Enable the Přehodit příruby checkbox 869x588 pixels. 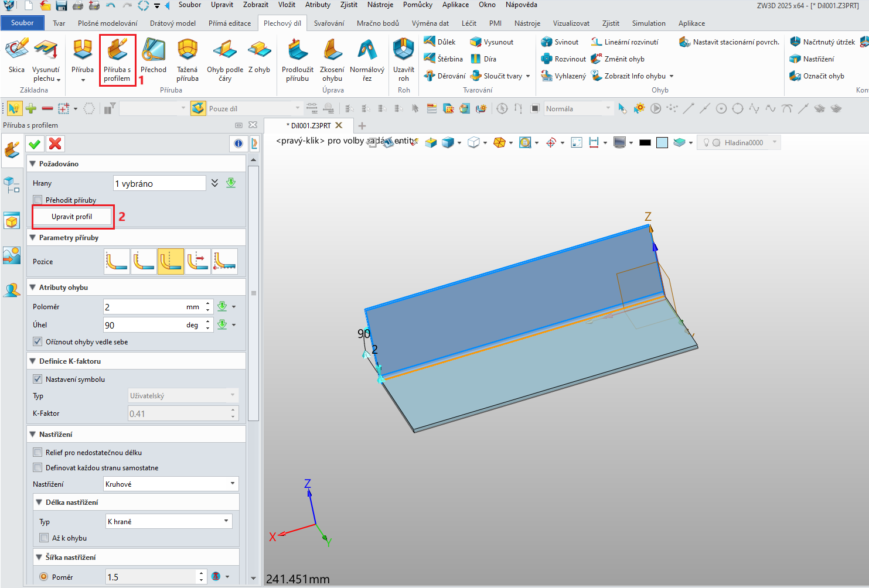38,200
